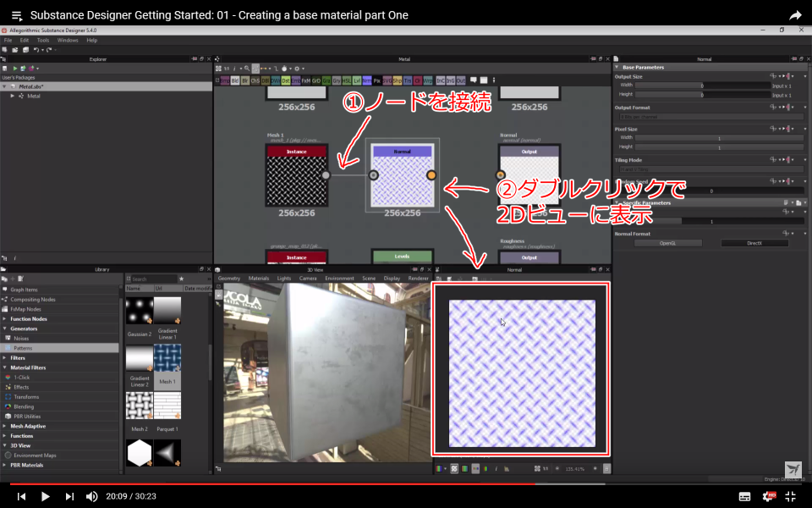The width and height of the screenshot is (812, 508).
Task: Sort Library list by Name column
Action: (x=139, y=288)
